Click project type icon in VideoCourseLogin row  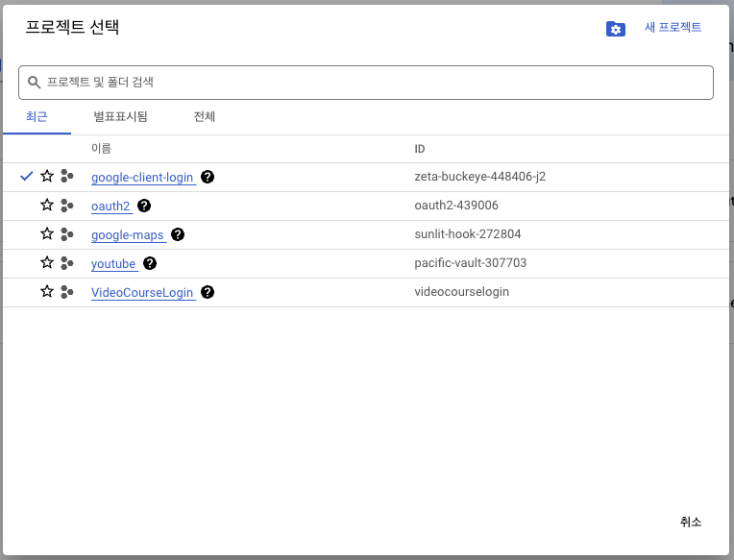pyautogui.click(x=66, y=292)
